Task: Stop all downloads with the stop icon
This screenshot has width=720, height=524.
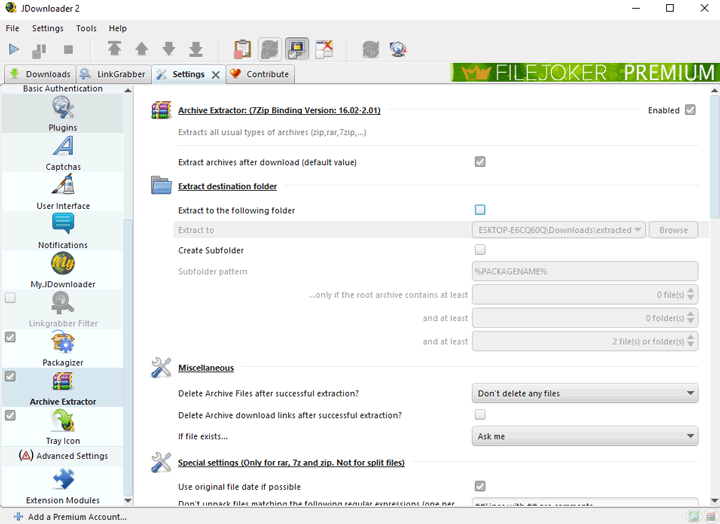Action: pyautogui.click(x=68, y=49)
